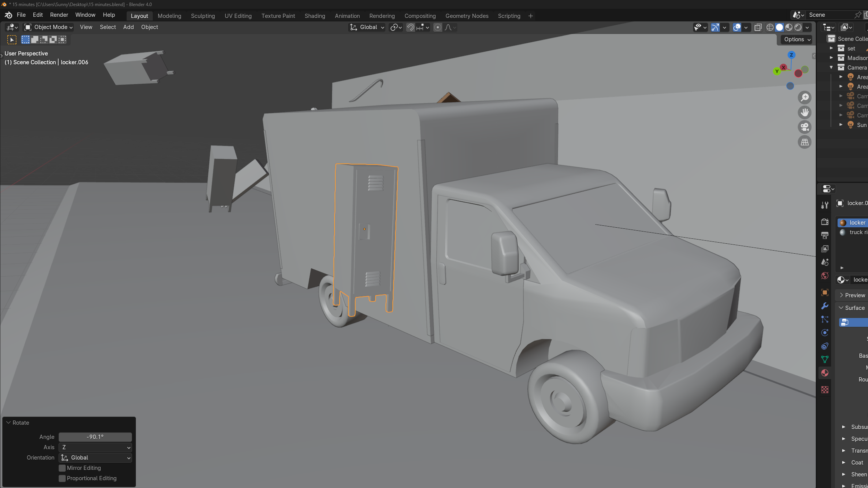Open the Global transform orientation dropdown
Image resolution: width=868 pixels, height=488 pixels.
(367, 27)
